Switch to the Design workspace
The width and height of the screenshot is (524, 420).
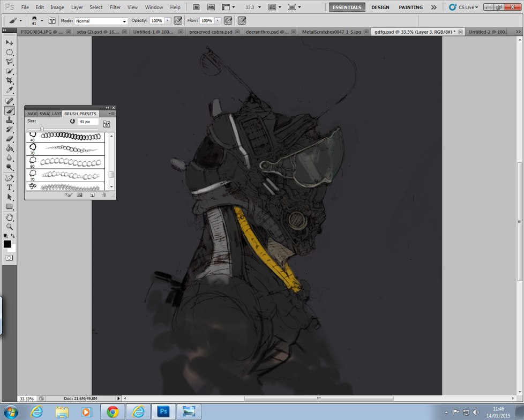(x=380, y=7)
